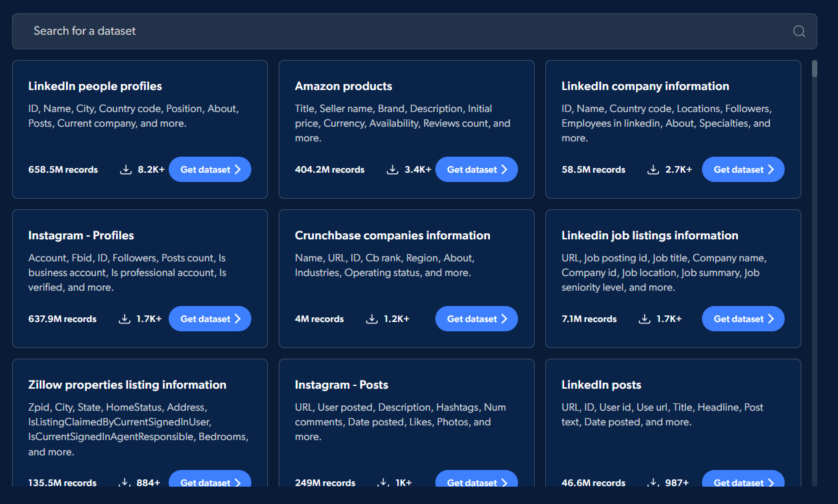This screenshot has width=838, height=504.
Task: Click download icon on LinkedIn people profiles
Action: click(126, 169)
